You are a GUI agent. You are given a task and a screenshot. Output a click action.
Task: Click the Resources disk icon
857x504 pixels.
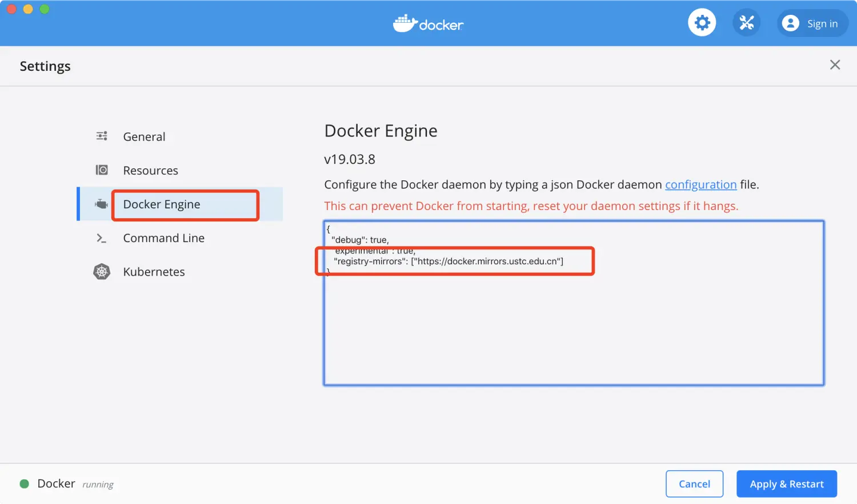[102, 170]
